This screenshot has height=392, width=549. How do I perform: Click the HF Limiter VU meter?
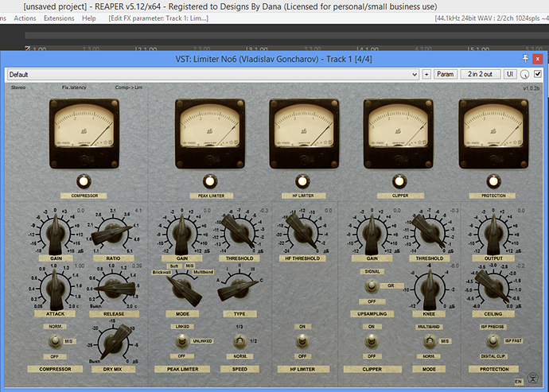[x=304, y=134]
